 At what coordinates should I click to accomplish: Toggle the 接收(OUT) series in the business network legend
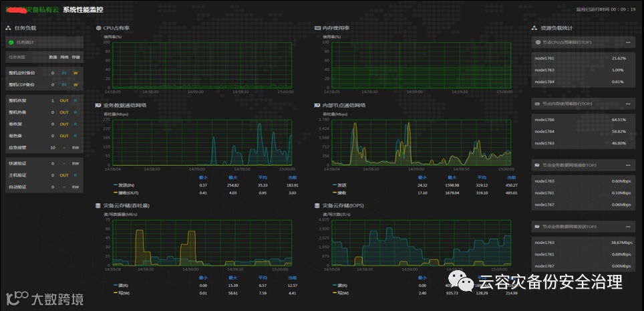coord(125,193)
